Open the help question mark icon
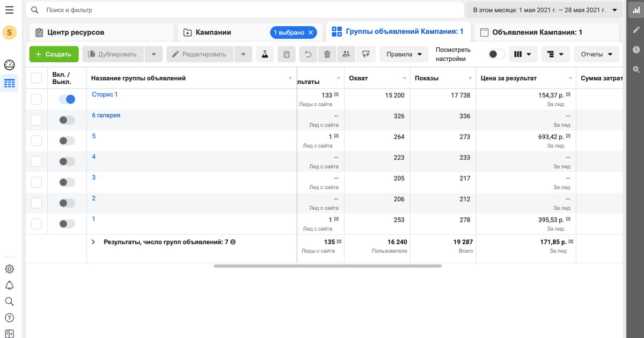This screenshot has width=644, height=338. [x=9, y=318]
